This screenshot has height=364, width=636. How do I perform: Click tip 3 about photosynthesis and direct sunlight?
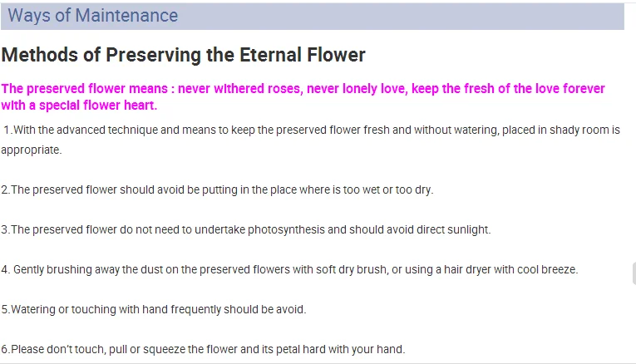(x=246, y=230)
